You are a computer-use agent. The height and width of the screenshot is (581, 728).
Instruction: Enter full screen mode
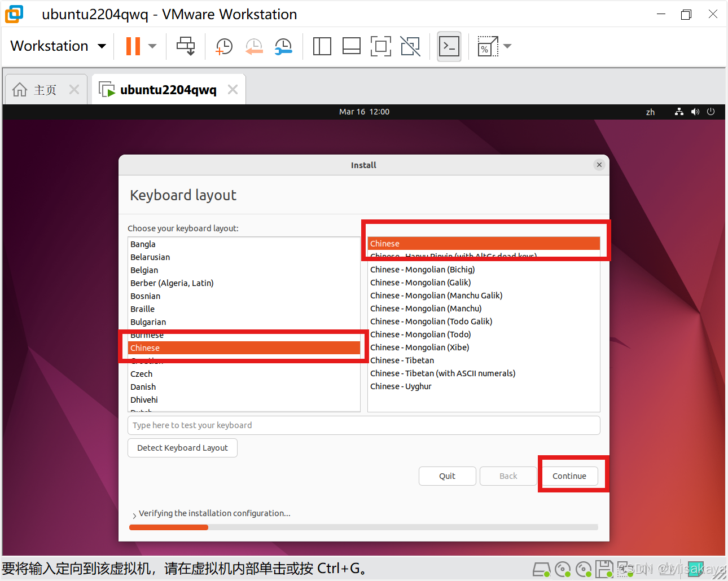pos(380,46)
